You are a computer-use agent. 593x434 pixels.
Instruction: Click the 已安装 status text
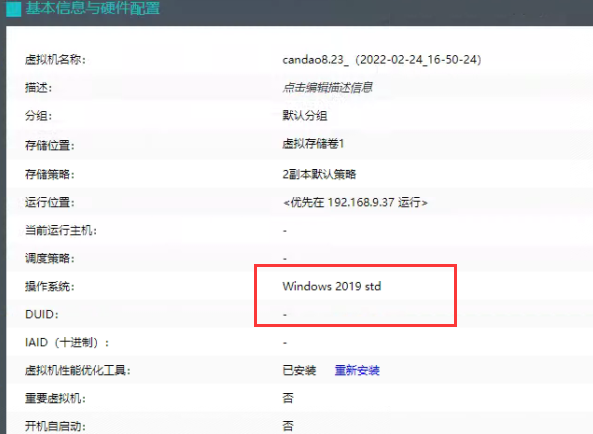pos(299,370)
